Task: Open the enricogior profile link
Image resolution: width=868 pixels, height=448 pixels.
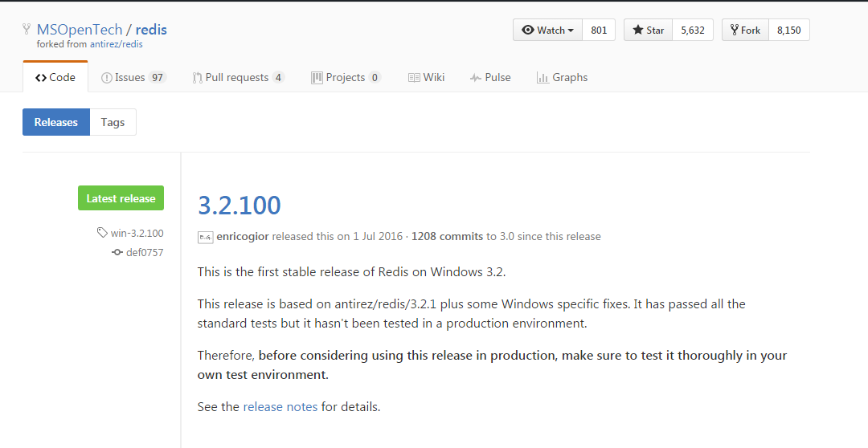Action: pyautogui.click(x=243, y=236)
